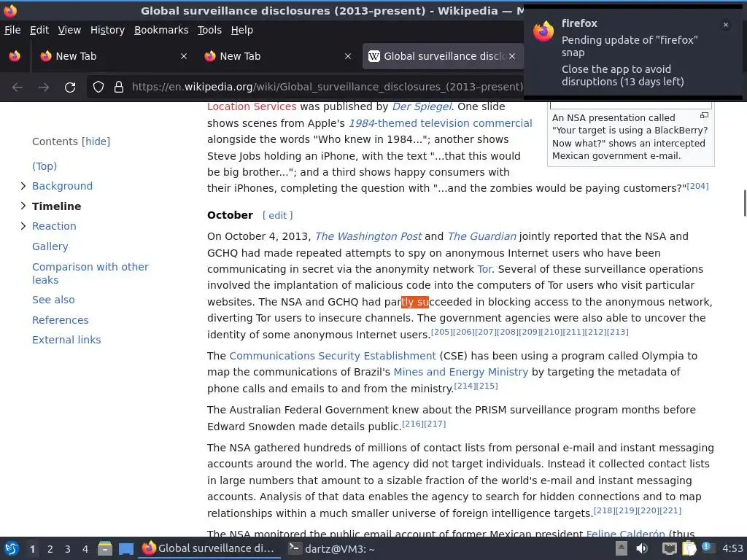Open Location Services red link
Screen dimensions: 747x560
tap(252, 106)
